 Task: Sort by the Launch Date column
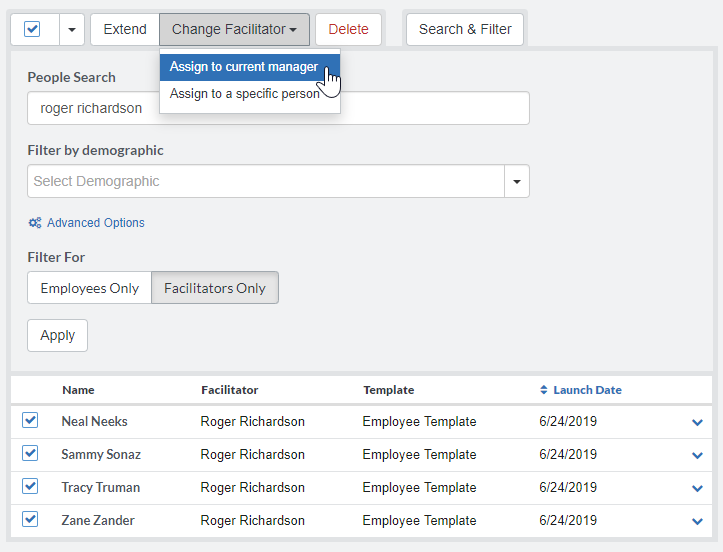(x=587, y=390)
